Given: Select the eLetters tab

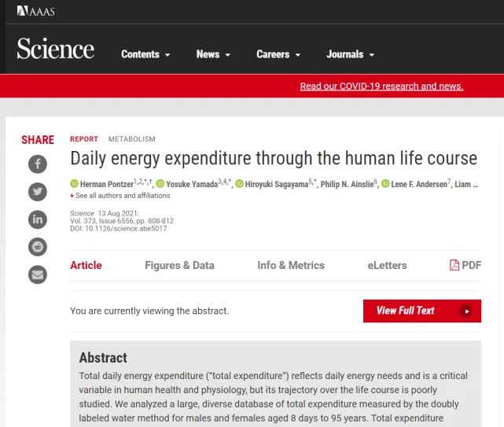Looking at the screenshot, I should click(x=387, y=265).
